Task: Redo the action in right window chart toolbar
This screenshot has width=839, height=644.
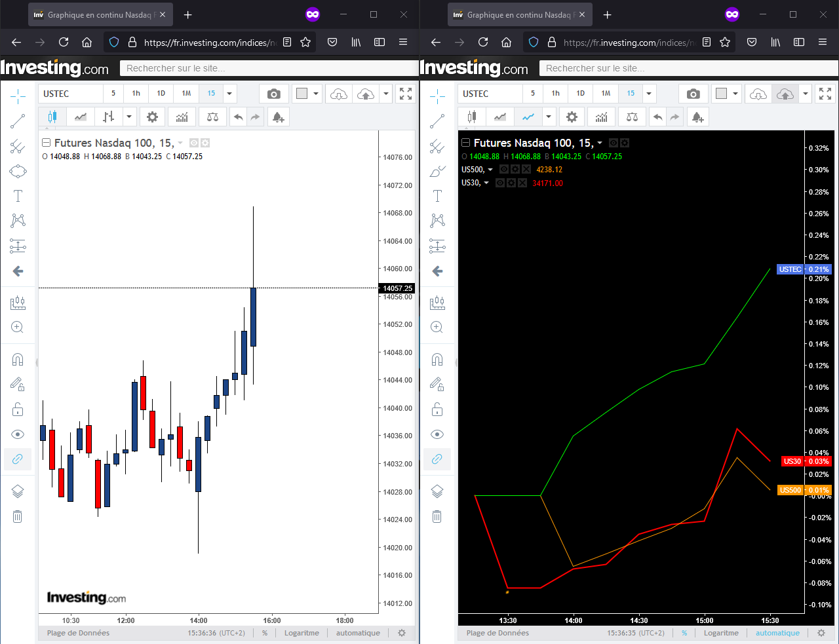Action: click(674, 117)
